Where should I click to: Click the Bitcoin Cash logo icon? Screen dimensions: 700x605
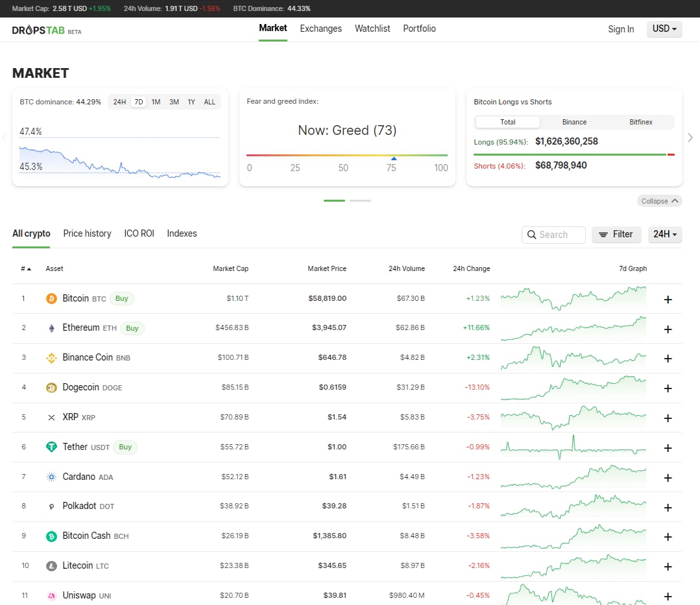[x=51, y=536]
